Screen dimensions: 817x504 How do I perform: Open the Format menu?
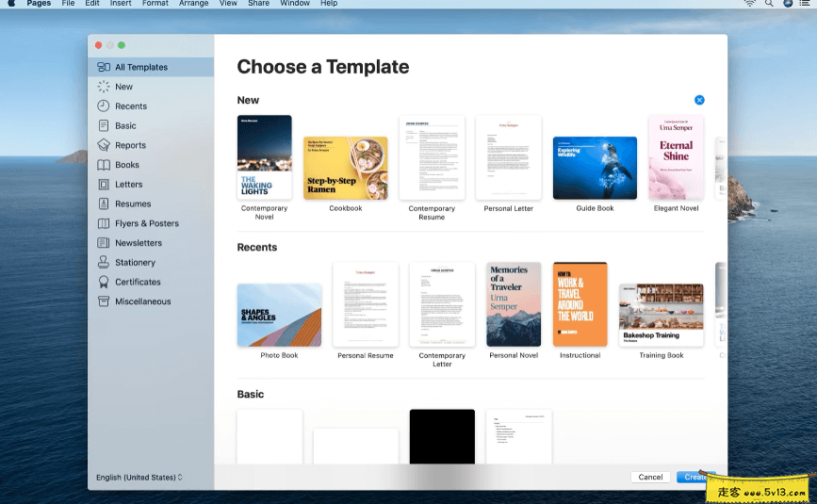pyautogui.click(x=155, y=4)
